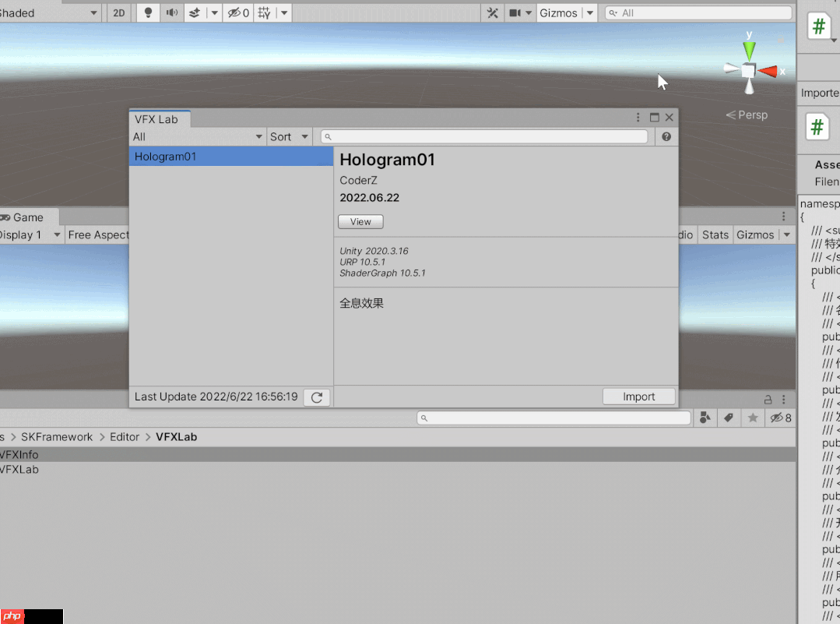Show favorites using the star icon

click(x=752, y=418)
